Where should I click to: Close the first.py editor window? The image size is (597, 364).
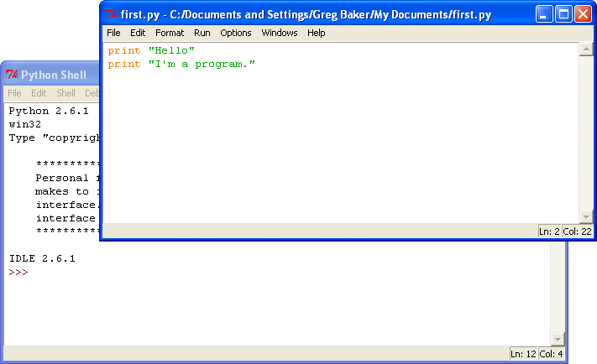[583, 14]
